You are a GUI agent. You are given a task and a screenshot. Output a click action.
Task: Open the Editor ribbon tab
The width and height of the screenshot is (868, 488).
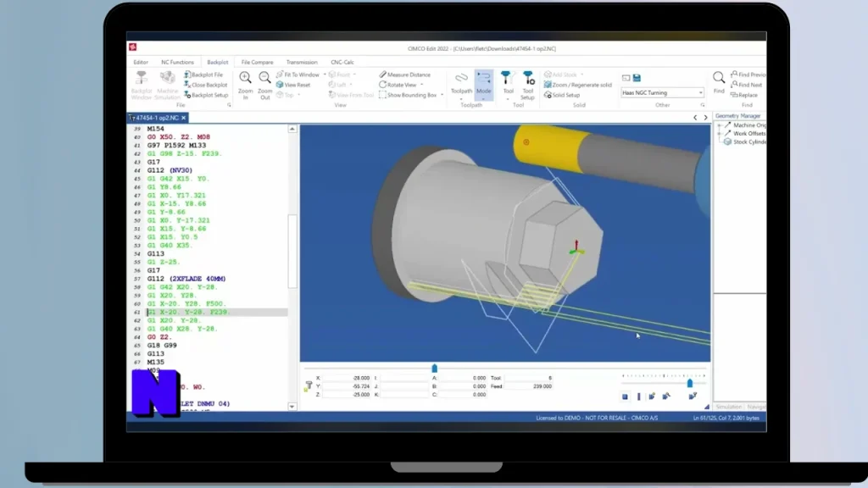pos(141,63)
